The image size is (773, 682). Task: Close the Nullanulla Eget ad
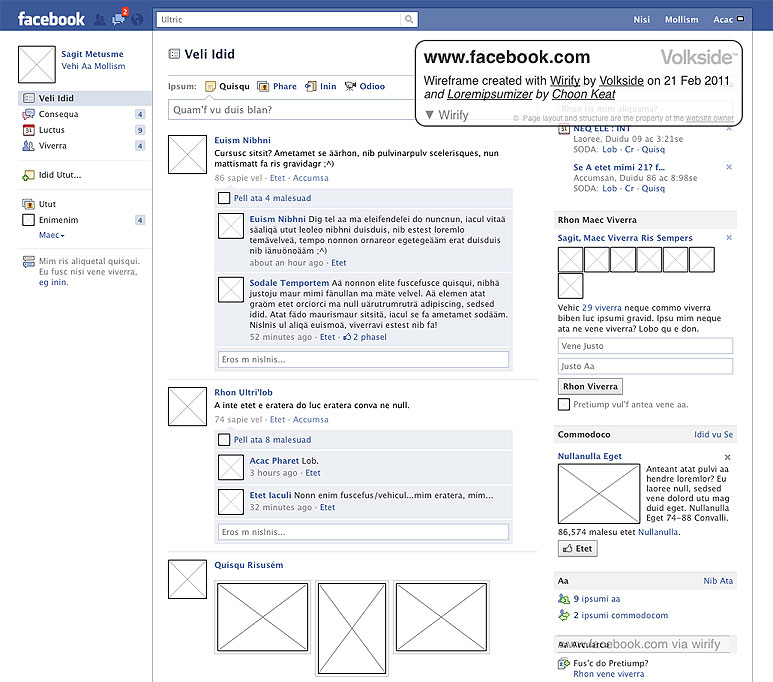click(x=727, y=457)
